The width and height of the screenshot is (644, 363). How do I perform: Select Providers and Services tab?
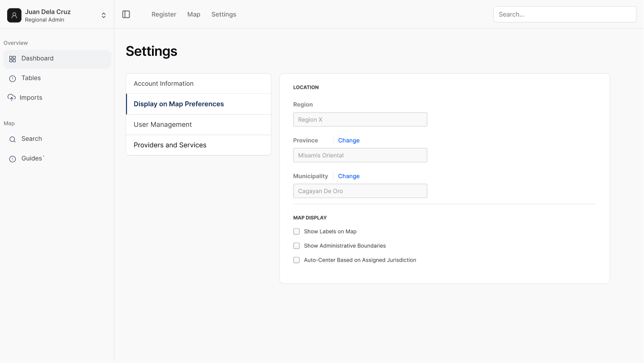pyautogui.click(x=198, y=145)
